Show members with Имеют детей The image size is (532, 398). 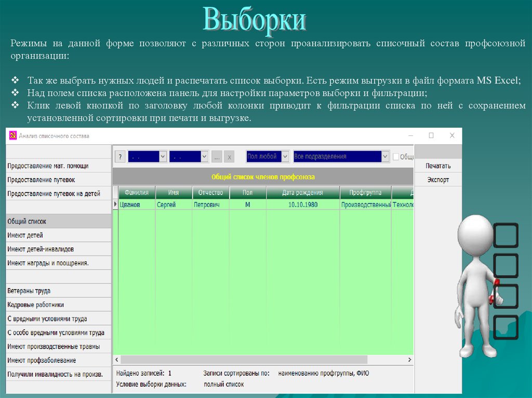59,235
